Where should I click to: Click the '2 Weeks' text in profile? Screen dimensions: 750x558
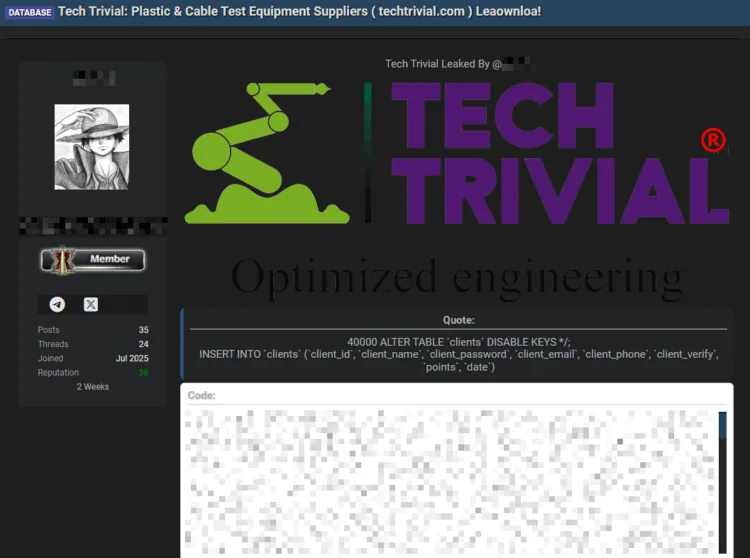[93, 387]
